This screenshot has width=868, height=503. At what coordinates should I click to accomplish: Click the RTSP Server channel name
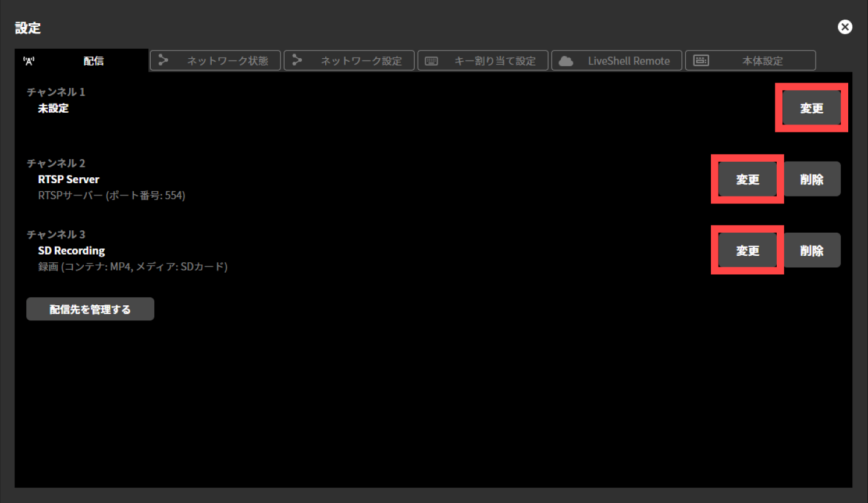68,179
